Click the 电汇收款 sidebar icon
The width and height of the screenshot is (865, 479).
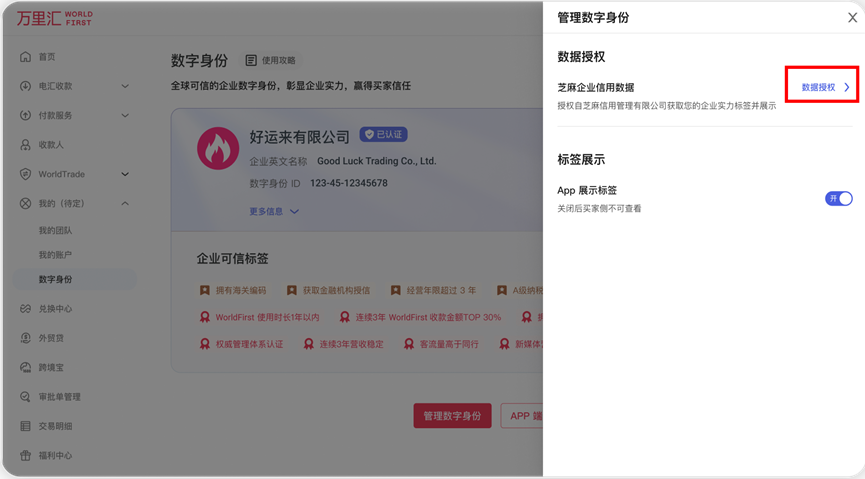pos(25,86)
